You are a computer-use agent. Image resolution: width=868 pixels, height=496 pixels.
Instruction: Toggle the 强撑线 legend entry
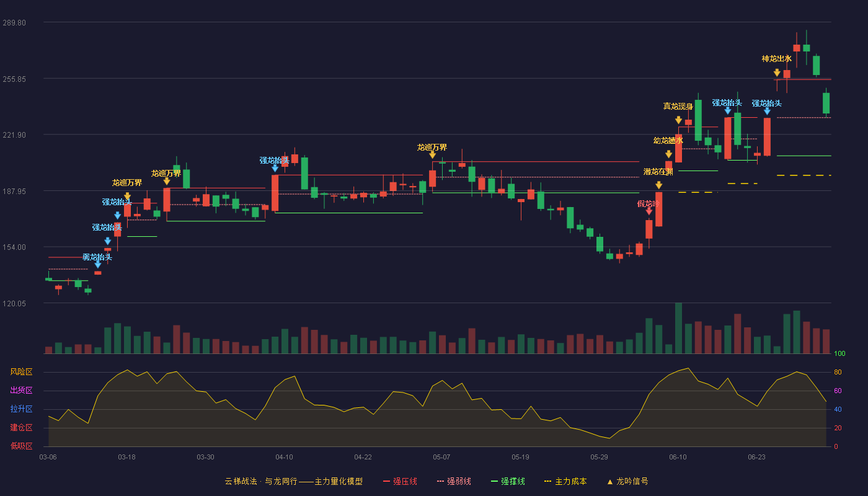click(508, 481)
